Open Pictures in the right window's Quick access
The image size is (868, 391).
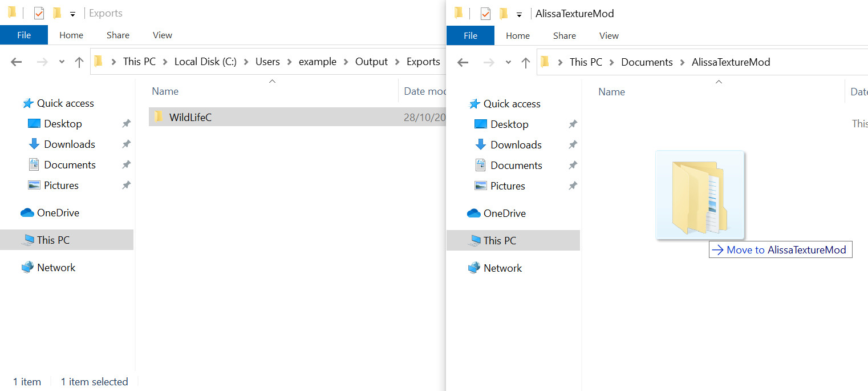click(x=508, y=186)
